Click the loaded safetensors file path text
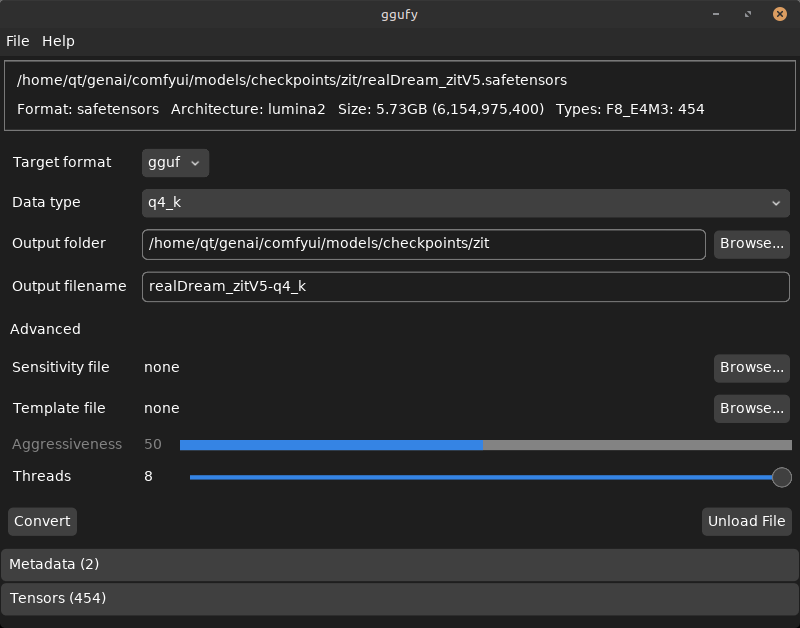This screenshot has width=800, height=628. click(292, 81)
